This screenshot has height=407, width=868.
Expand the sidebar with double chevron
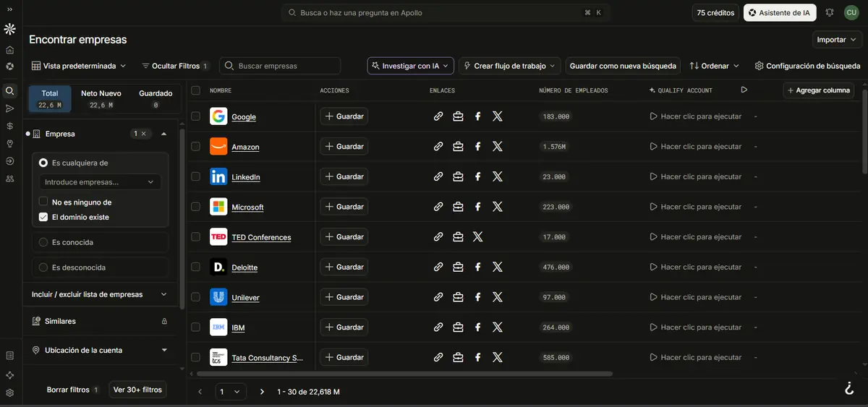click(x=10, y=9)
